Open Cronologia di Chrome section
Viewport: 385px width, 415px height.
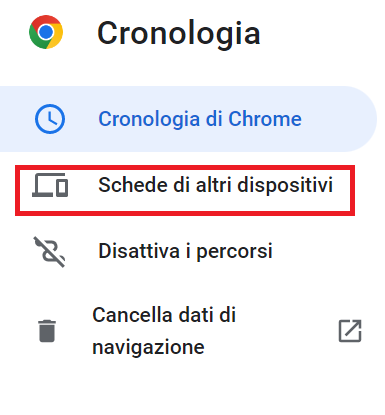[188, 119]
